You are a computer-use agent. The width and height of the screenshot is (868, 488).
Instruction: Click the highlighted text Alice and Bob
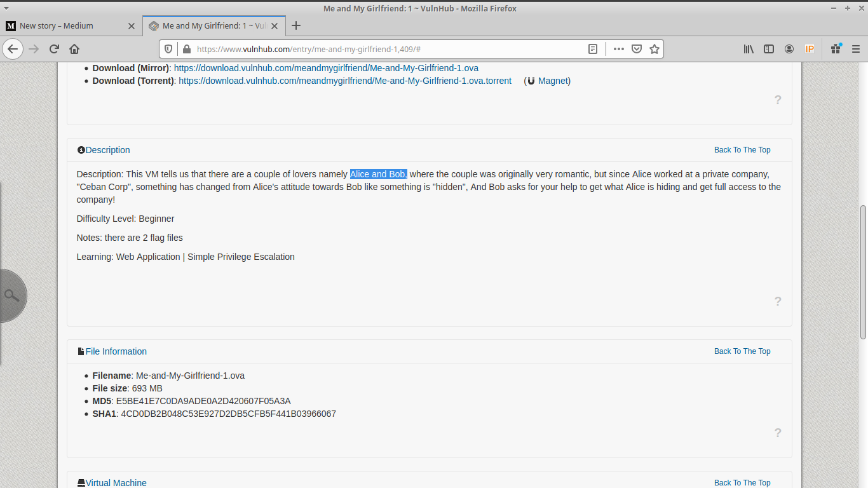pos(379,174)
